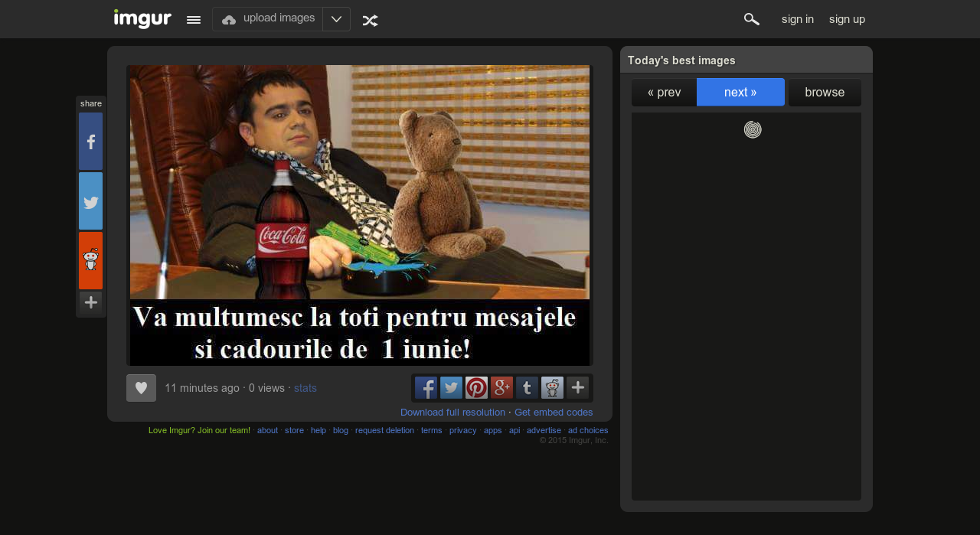Open the search magnifier icon
The height and width of the screenshot is (535, 980).
[x=752, y=19]
